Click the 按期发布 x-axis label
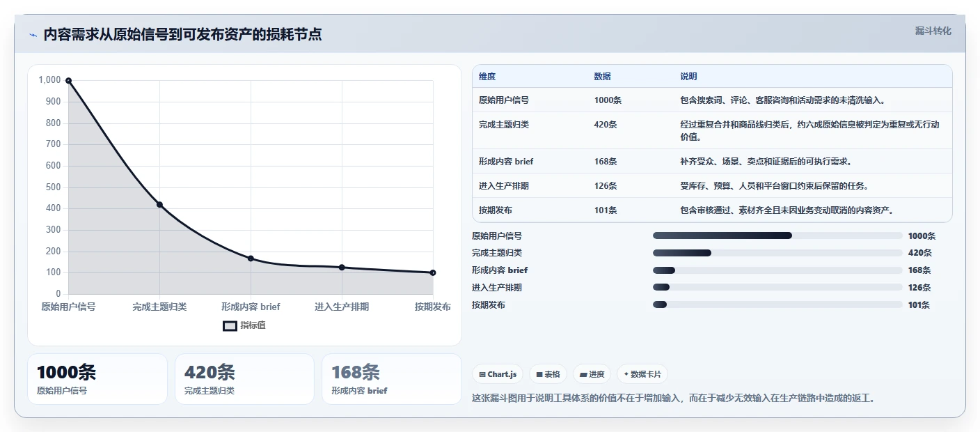Image resolution: width=980 pixels, height=432 pixels. click(433, 307)
